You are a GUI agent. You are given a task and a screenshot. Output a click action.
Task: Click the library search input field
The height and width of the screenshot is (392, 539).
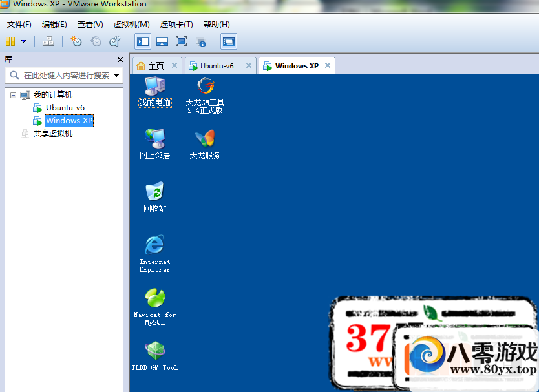[65, 76]
